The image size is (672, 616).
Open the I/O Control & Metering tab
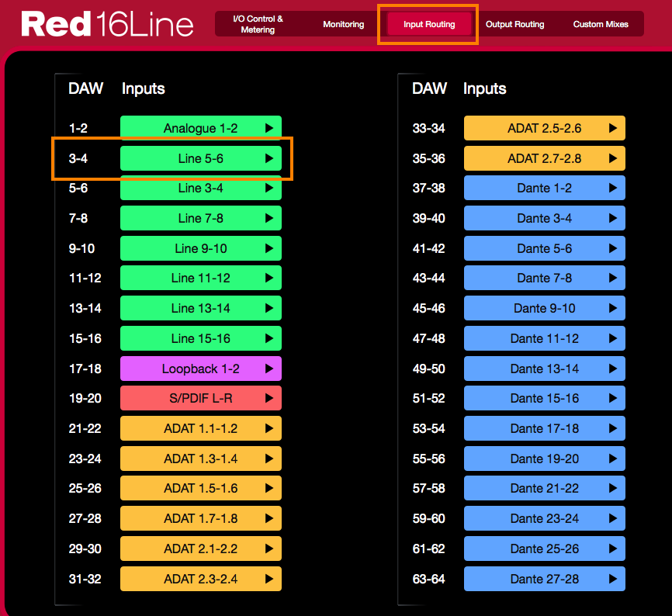click(258, 24)
